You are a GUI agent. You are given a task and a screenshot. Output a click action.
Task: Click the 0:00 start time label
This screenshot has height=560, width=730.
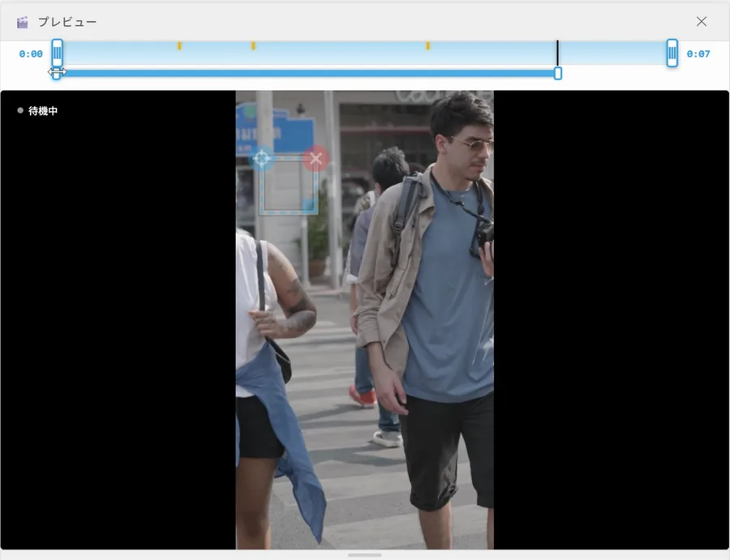pos(31,54)
